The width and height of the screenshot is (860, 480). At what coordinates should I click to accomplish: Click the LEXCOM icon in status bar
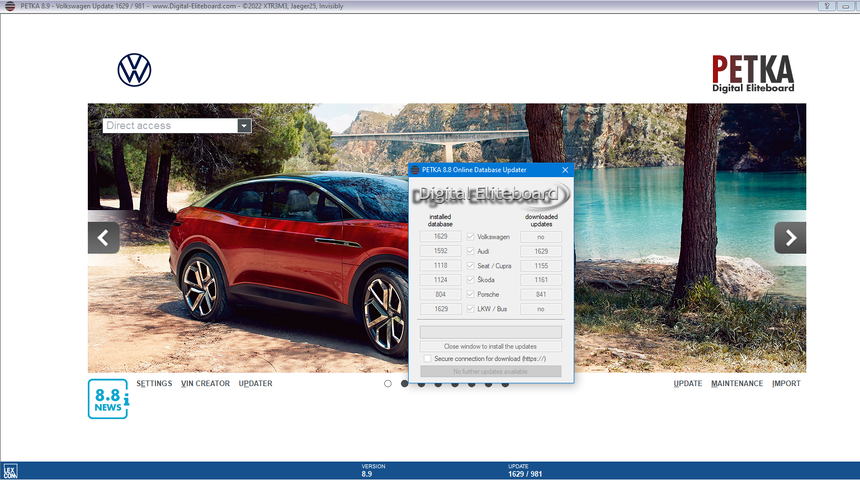coord(9,470)
